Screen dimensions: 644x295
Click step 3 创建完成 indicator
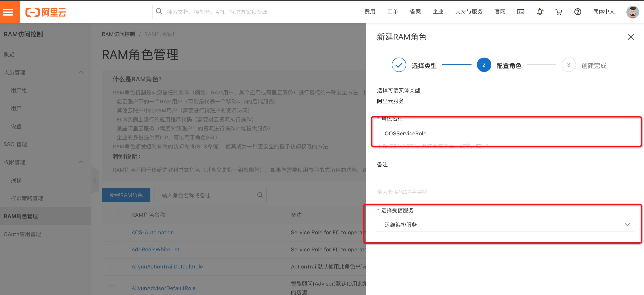point(569,65)
